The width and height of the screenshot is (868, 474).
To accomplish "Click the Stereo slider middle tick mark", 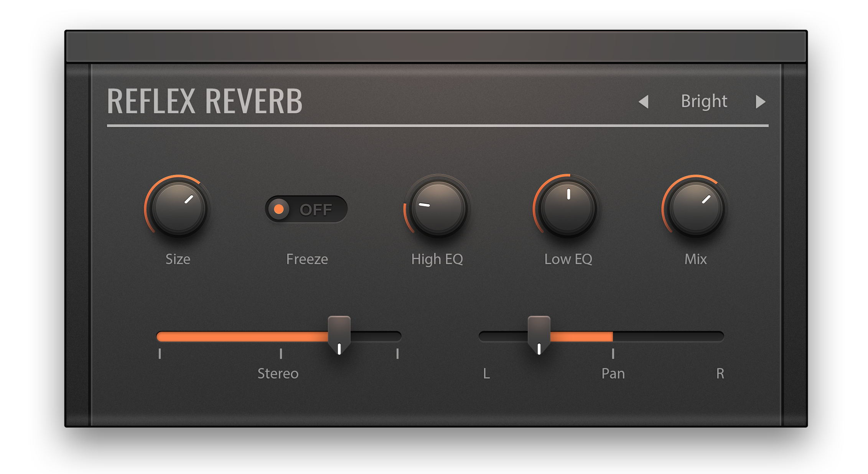I will (281, 353).
